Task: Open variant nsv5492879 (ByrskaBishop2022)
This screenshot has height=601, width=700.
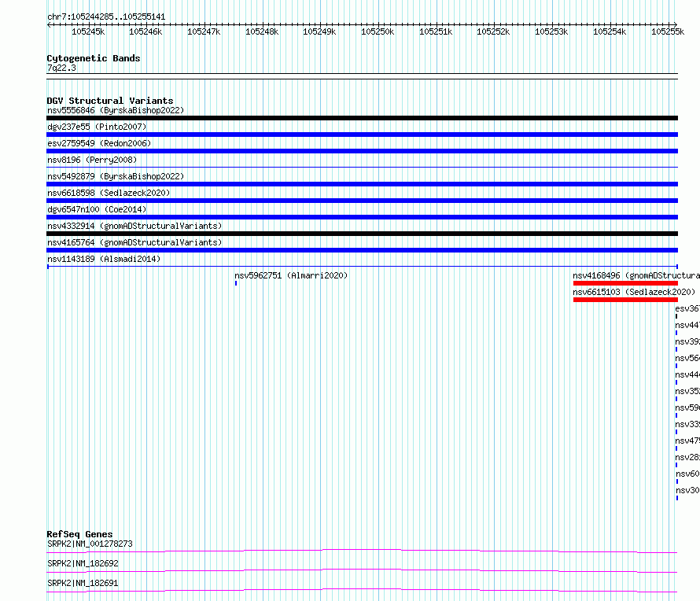Action: [x=116, y=176]
